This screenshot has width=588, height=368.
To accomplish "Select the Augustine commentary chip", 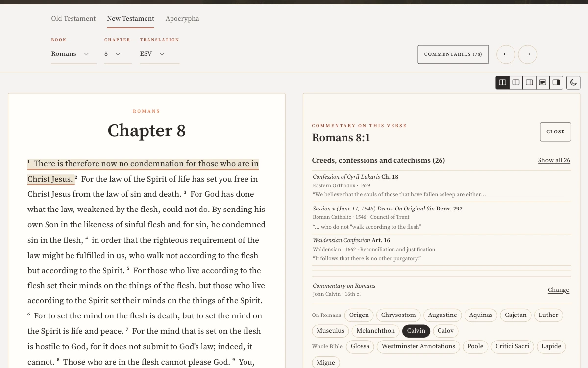I will (442, 315).
